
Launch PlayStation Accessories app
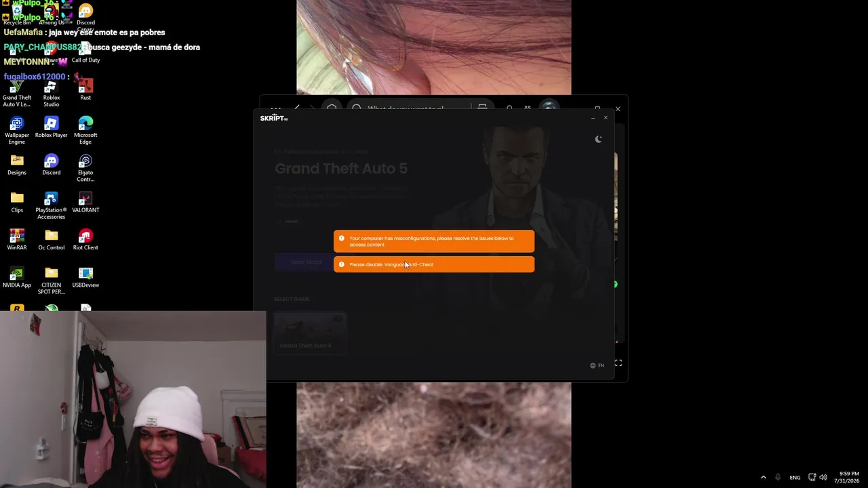51,205
